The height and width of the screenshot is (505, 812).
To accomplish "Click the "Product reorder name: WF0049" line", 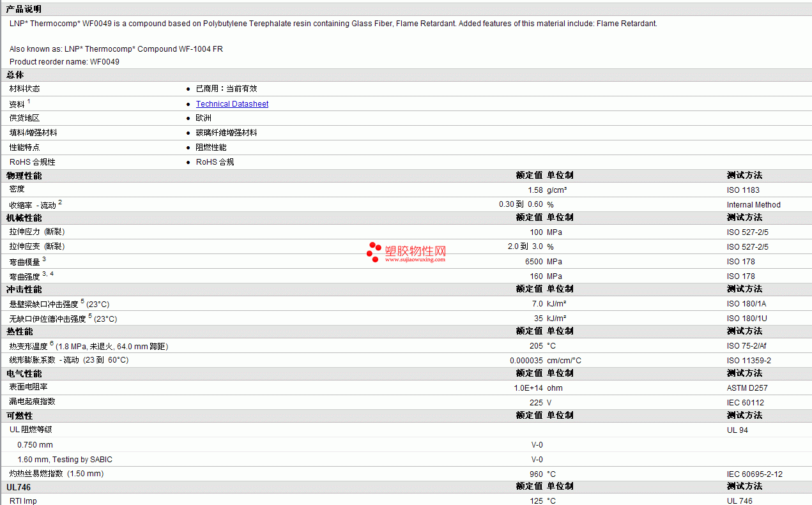I will [65, 62].
